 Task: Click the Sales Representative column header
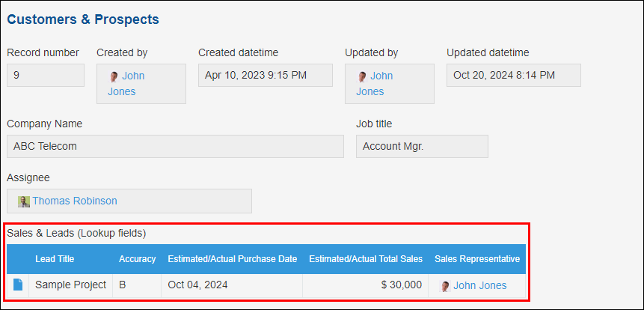coord(477,259)
